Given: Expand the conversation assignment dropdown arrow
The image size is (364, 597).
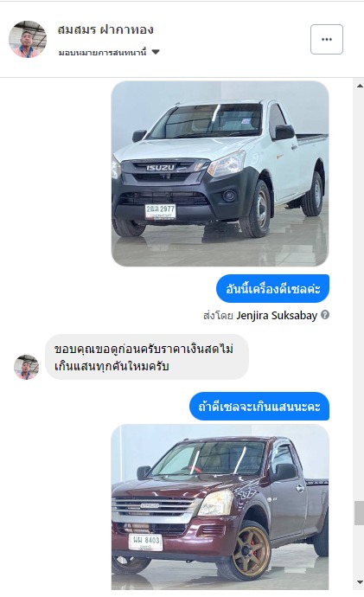Looking at the screenshot, I should 156,52.
